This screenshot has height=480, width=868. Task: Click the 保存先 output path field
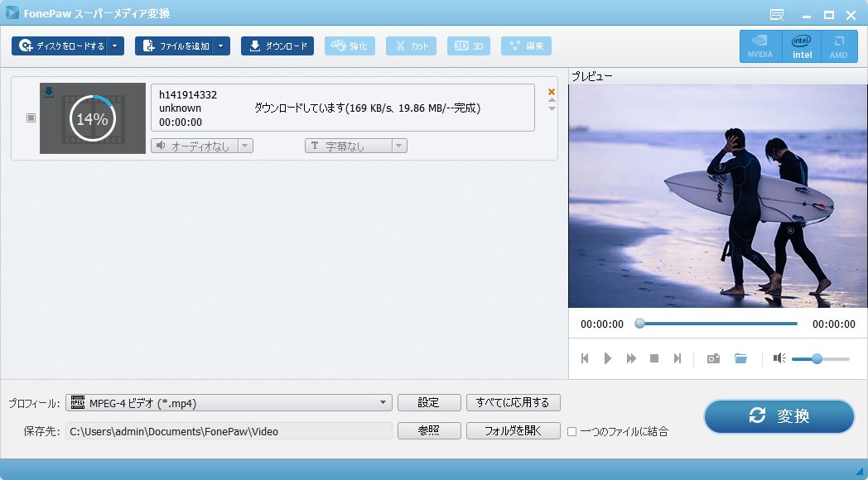229,431
